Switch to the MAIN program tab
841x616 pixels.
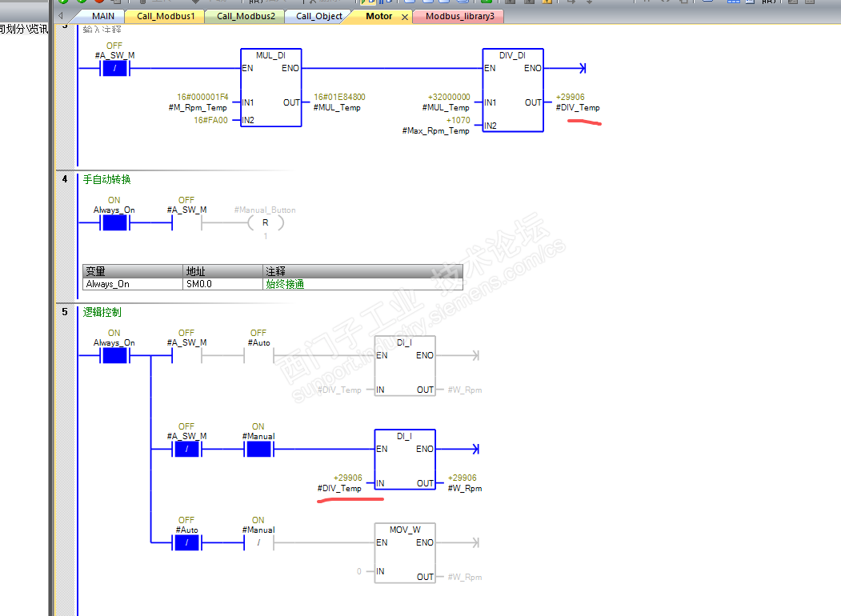click(103, 17)
